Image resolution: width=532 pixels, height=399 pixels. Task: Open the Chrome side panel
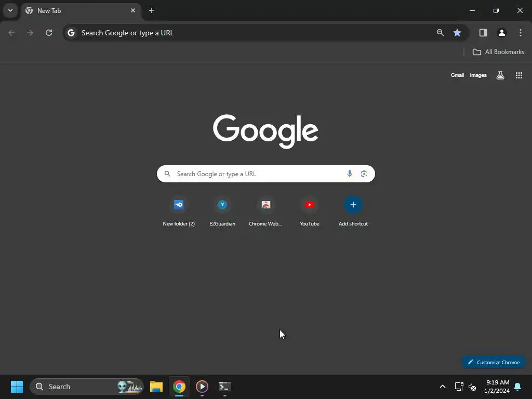(x=483, y=33)
